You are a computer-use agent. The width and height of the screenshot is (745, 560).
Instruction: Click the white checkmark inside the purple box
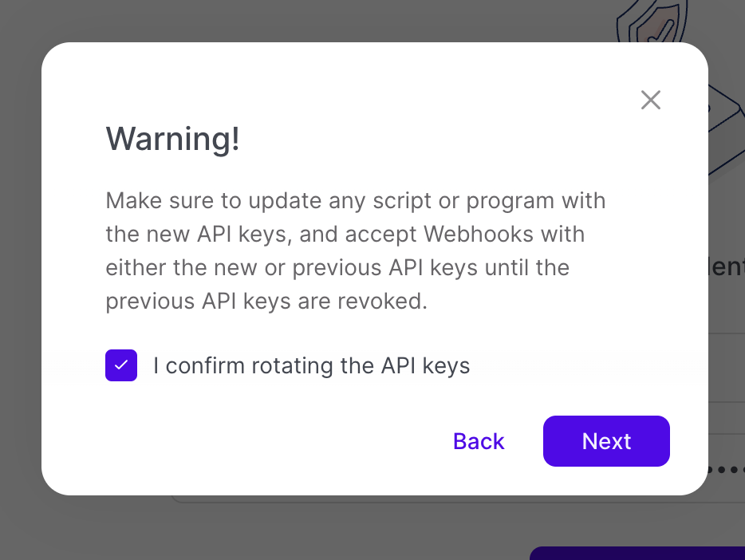click(121, 365)
